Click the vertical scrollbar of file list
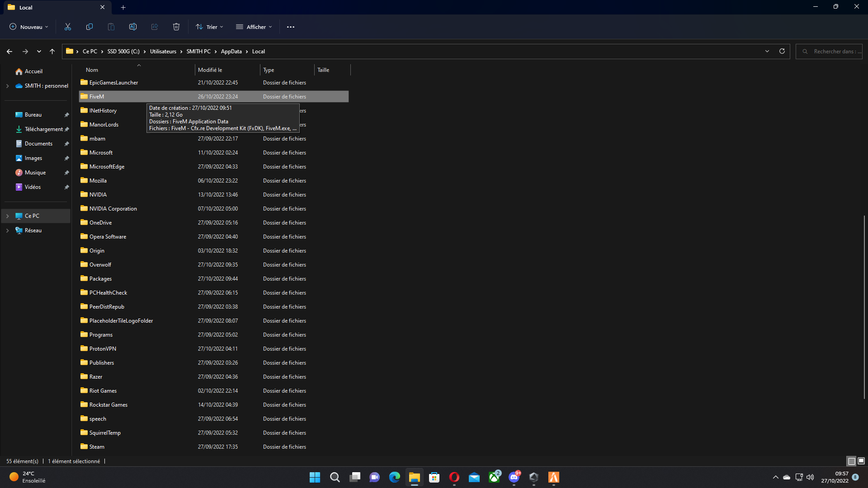Viewport: 868px width, 488px height. 864,307
